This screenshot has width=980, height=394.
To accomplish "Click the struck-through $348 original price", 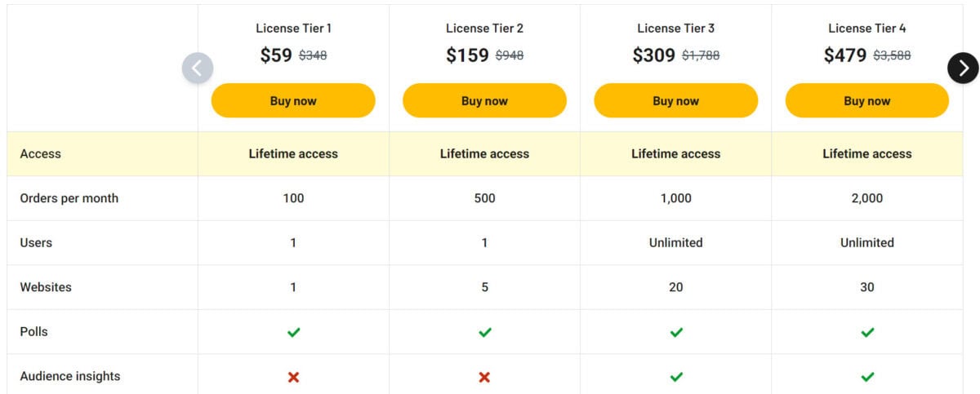I will click(313, 56).
